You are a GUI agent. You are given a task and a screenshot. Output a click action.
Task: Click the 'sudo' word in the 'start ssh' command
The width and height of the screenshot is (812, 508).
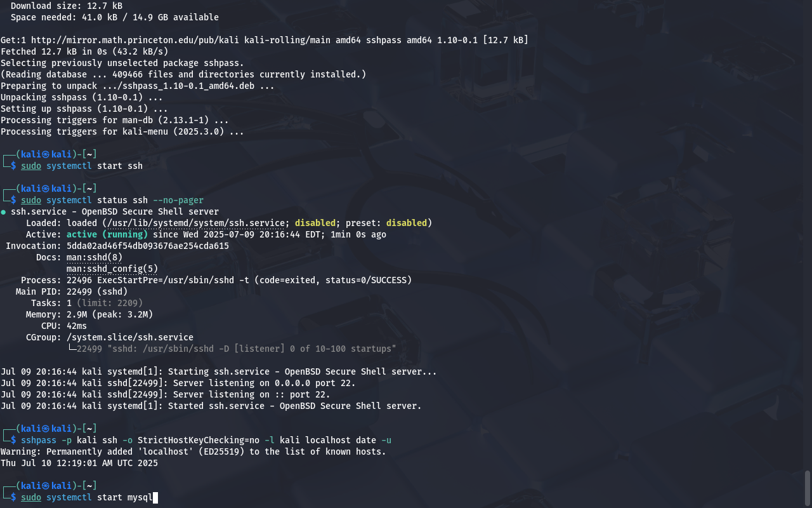[x=31, y=166]
